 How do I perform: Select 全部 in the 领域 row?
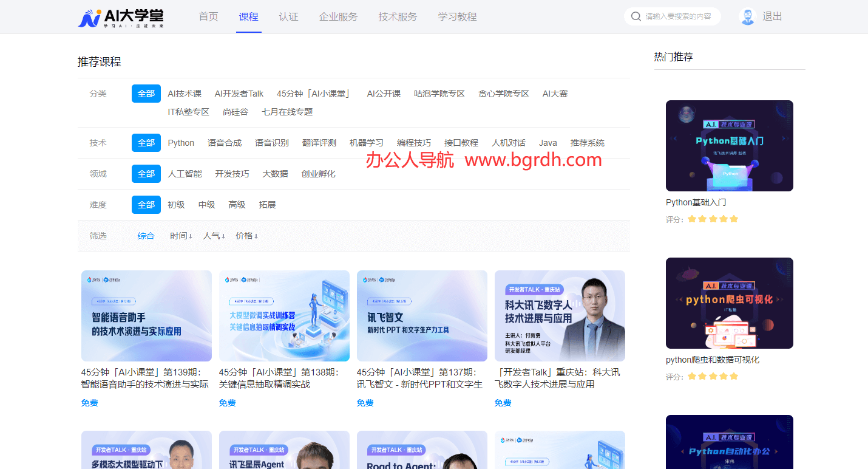[146, 174]
